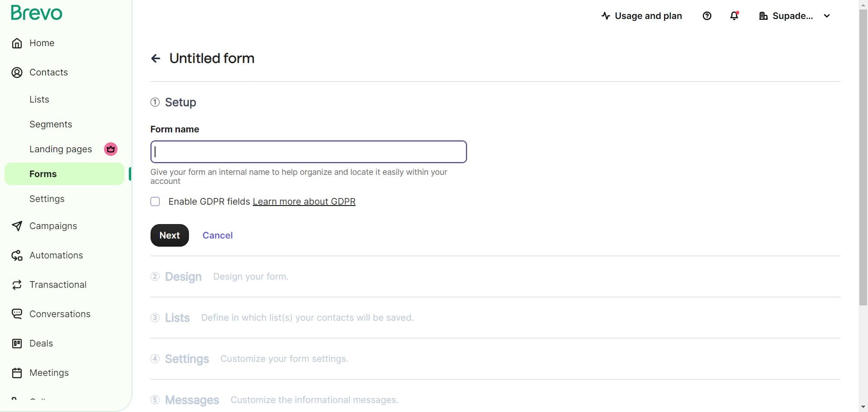868x412 pixels.
Task: Select the Campaigns paper plane icon
Action: coord(17,226)
